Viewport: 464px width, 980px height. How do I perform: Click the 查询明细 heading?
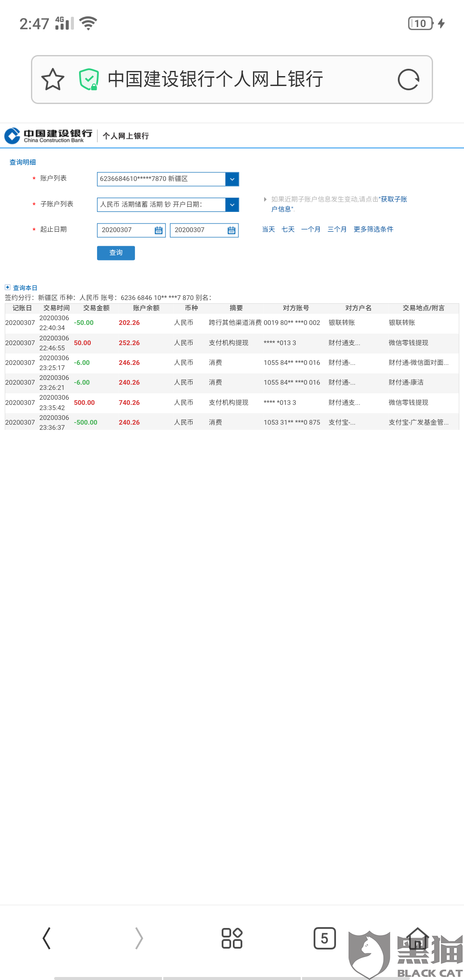click(x=23, y=162)
